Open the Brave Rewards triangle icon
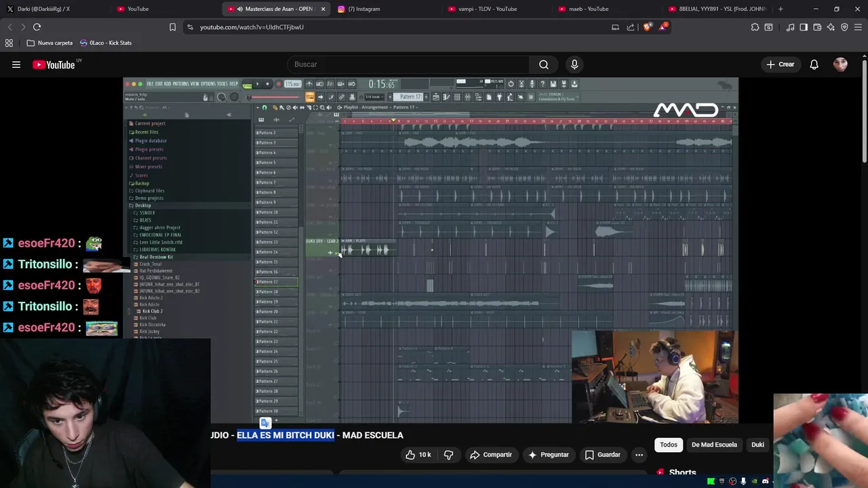This screenshot has width=868, height=488. point(665,27)
